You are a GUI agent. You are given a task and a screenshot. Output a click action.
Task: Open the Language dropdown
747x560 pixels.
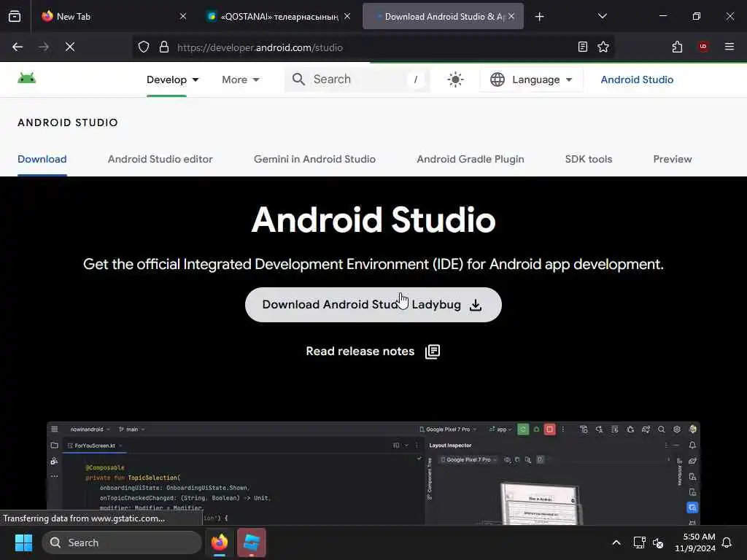pyautogui.click(x=531, y=79)
